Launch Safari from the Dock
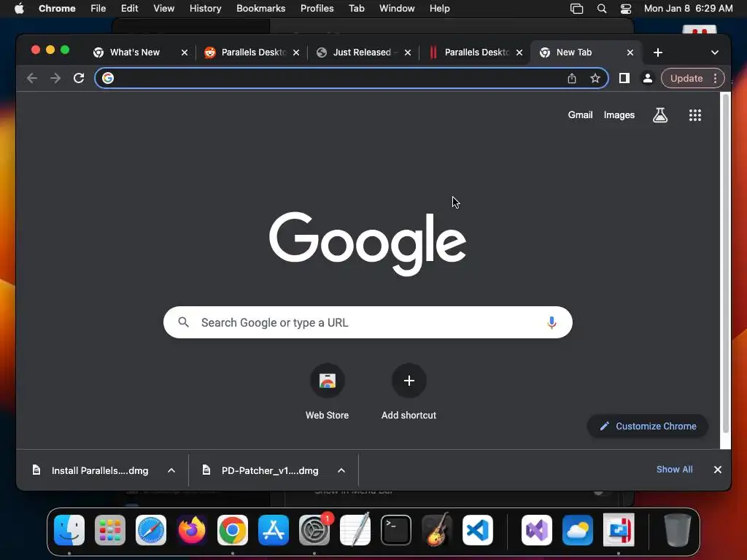Screen dimensions: 747x560 pos(151,530)
